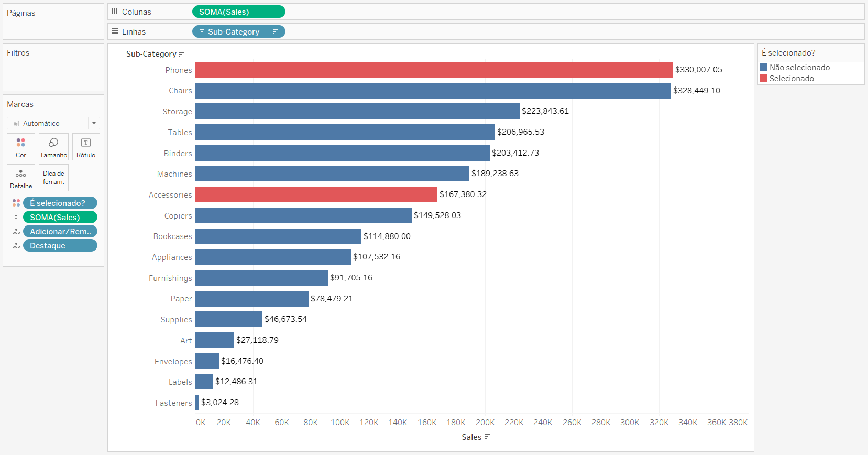This screenshot has width=868, height=455.
Task: Open the Dica de ferram. tooltip card
Action: point(53,178)
